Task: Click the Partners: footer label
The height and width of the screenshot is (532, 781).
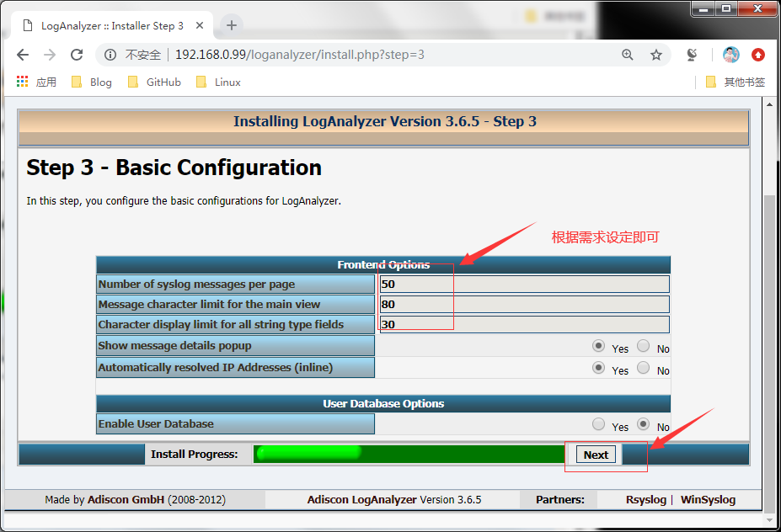Action: click(560, 500)
